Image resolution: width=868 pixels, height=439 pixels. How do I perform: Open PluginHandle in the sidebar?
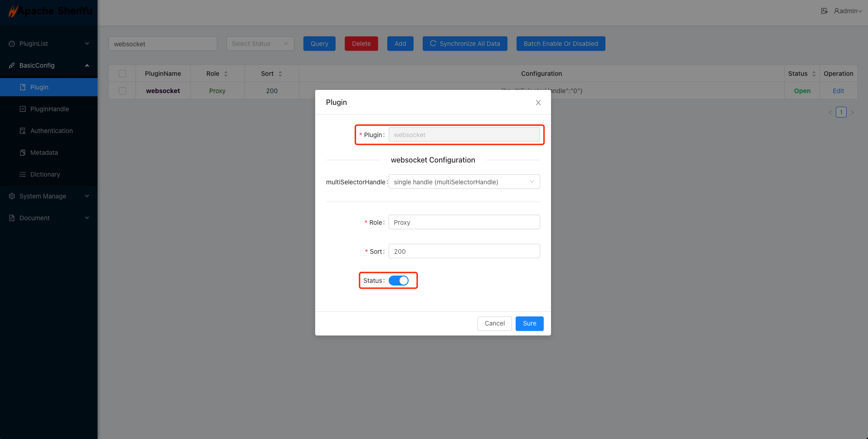49,109
